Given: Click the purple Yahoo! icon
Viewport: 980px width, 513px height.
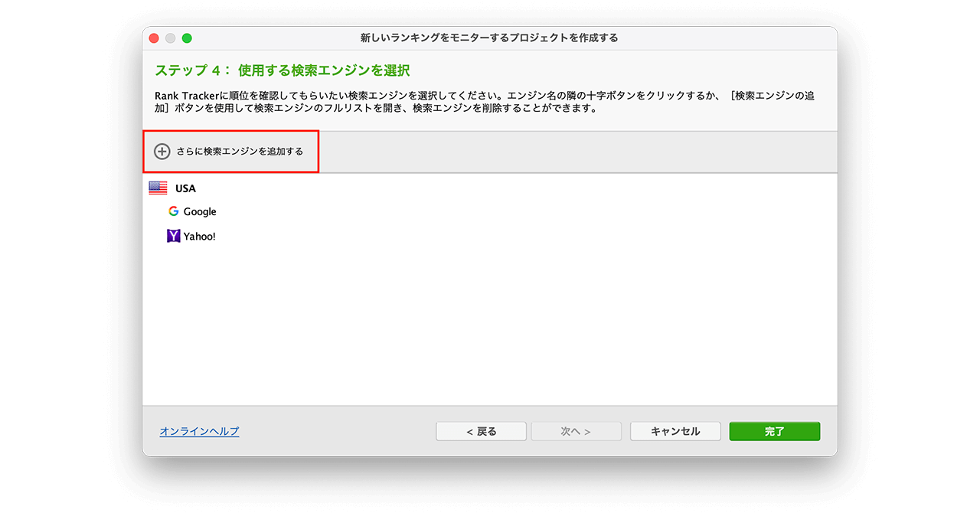Looking at the screenshot, I should pyautogui.click(x=174, y=237).
